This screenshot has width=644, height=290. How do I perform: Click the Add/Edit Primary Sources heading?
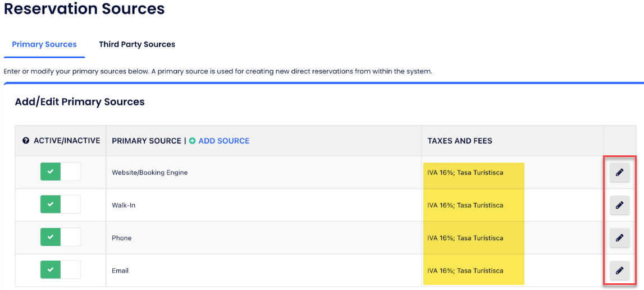click(80, 102)
